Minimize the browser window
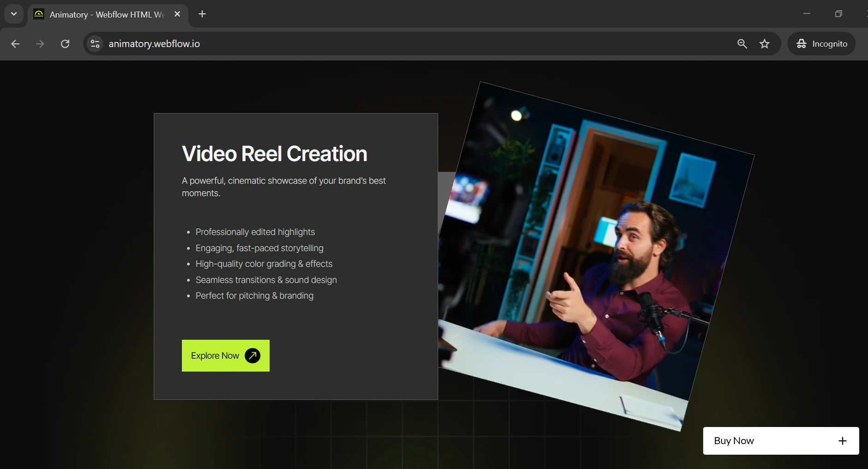This screenshot has height=469, width=868. pyautogui.click(x=807, y=14)
